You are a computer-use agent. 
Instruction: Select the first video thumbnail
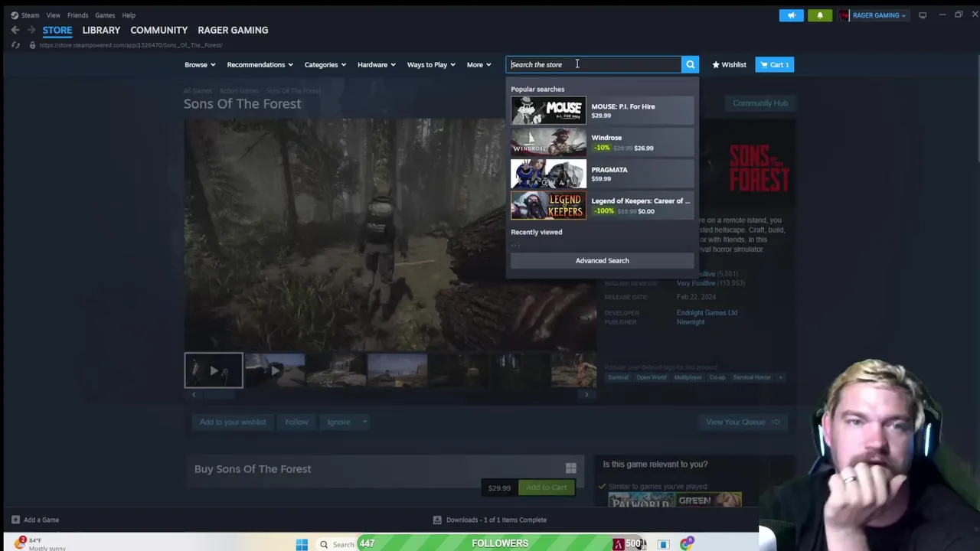pos(214,370)
